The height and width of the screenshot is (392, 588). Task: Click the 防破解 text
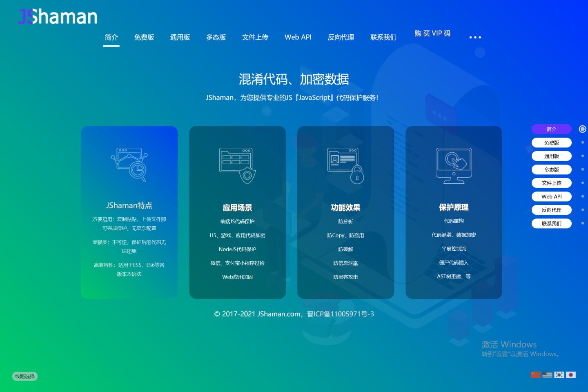point(346,249)
